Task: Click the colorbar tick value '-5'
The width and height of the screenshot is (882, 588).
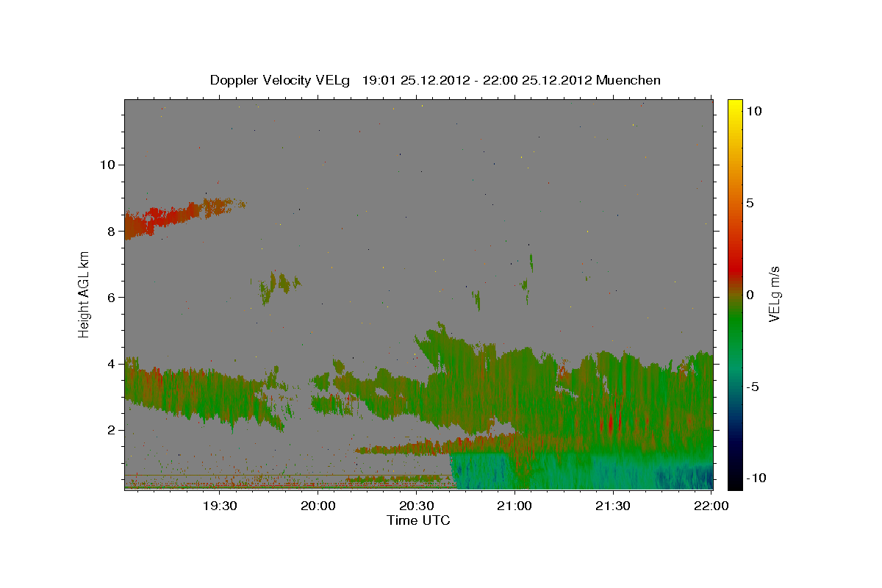Action: (753, 387)
